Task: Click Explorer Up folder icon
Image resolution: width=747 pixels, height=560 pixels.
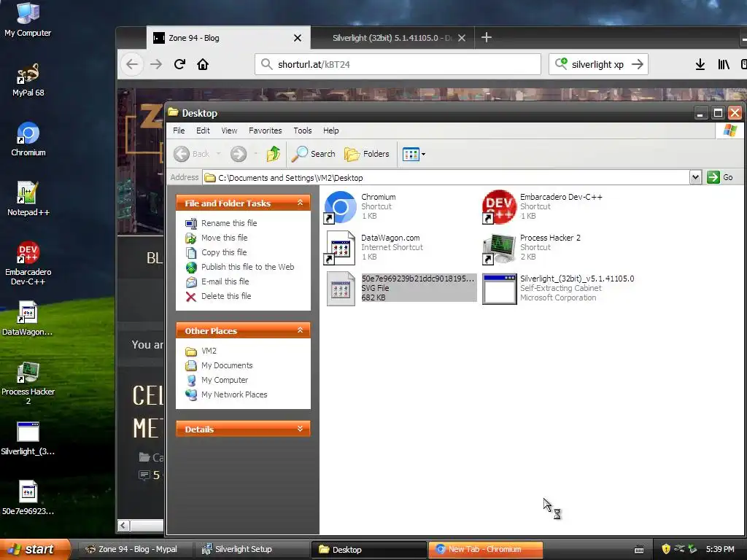Action: pyautogui.click(x=273, y=154)
